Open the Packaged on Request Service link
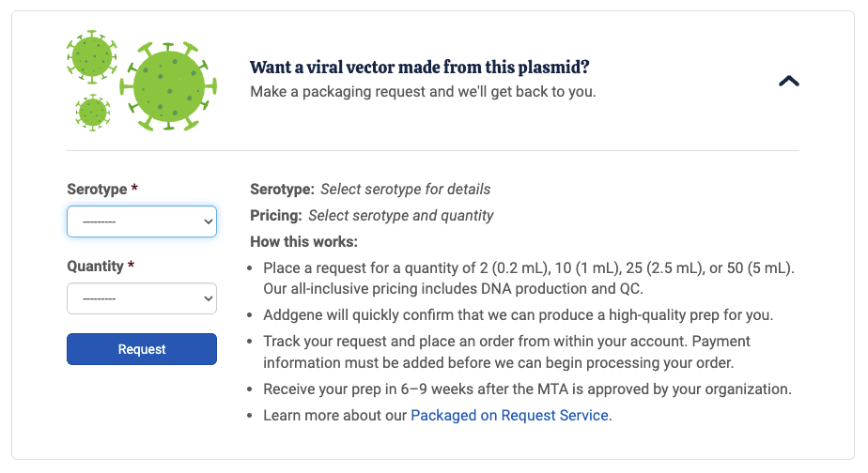868x473 pixels. click(510, 415)
